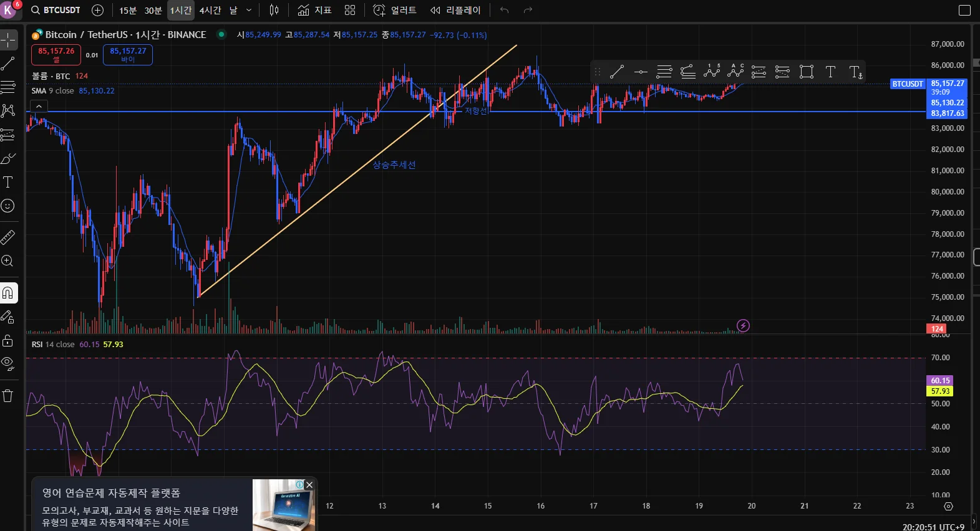Collapse the indicator legend chevron
Image resolution: width=980 pixels, height=531 pixels.
[39, 107]
